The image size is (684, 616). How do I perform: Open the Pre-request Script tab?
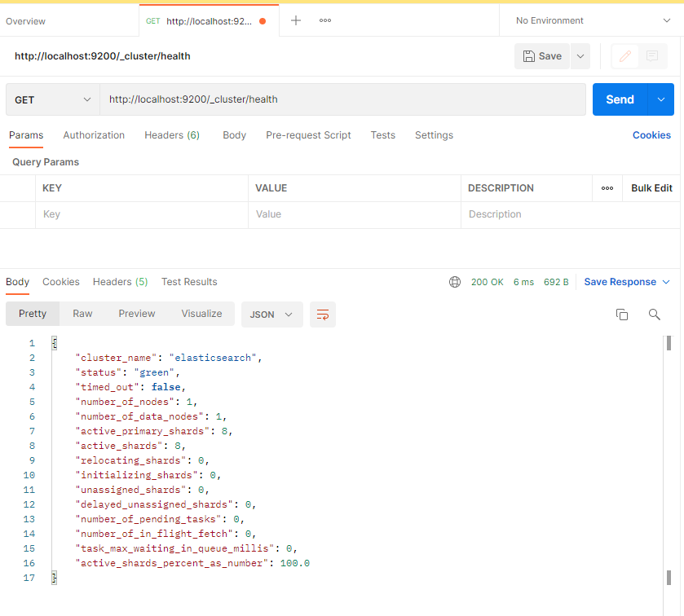pos(308,135)
